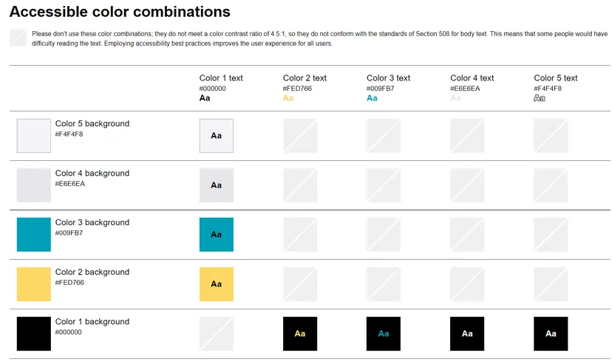Select black text on teal background sample
This screenshot has width=612, height=364.
(x=217, y=234)
